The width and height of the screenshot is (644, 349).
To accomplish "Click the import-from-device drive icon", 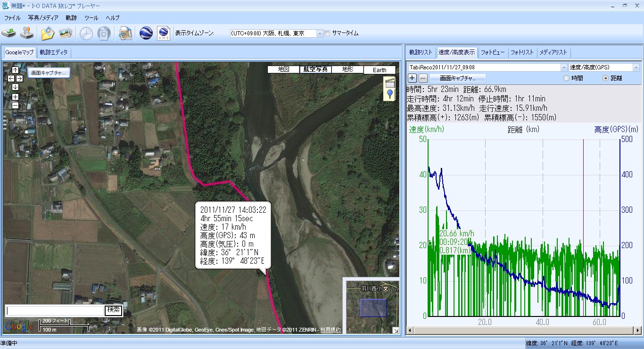I will pyautogui.click(x=9, y=33).
